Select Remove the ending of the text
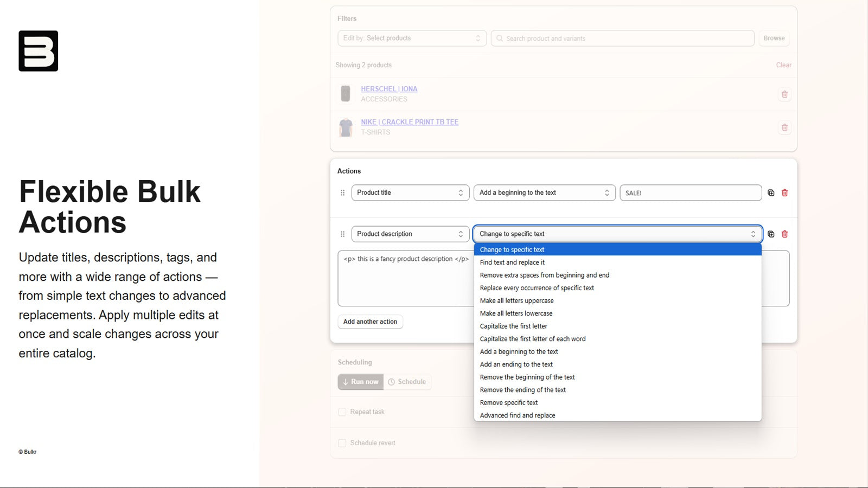The image size is (868, 488). [x=618, y=390]
